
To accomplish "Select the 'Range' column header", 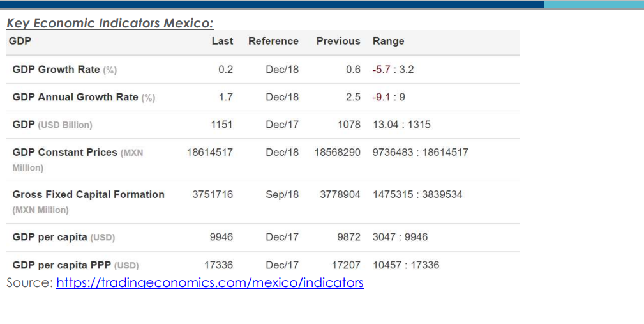I will (x=388, y=41).
